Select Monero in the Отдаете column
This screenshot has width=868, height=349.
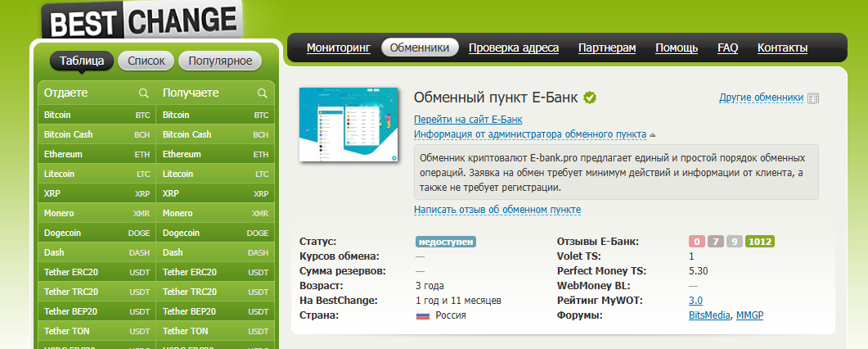pos(97,213)
